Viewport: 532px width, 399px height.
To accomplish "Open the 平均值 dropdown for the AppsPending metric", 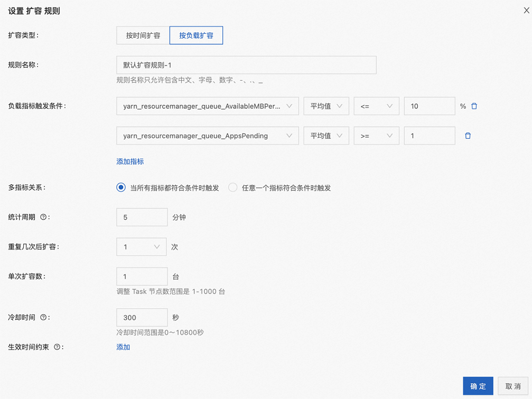I will point(326,136).
